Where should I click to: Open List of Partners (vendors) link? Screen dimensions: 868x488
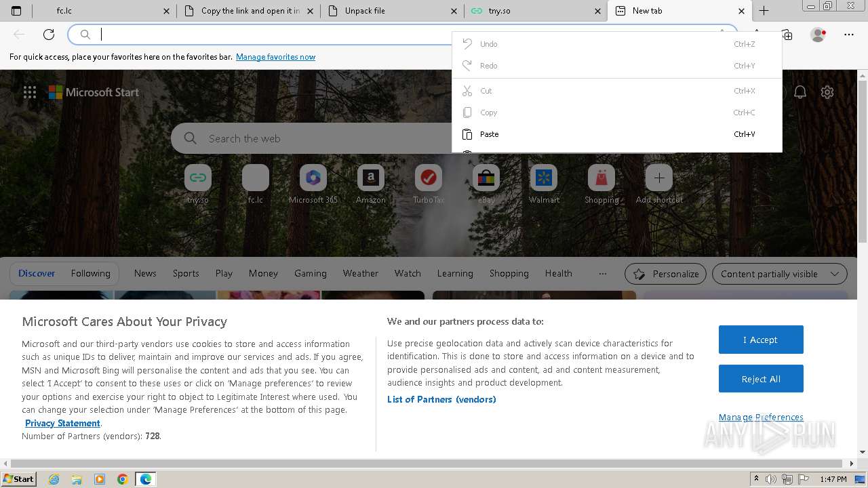(x=441, y=400)
